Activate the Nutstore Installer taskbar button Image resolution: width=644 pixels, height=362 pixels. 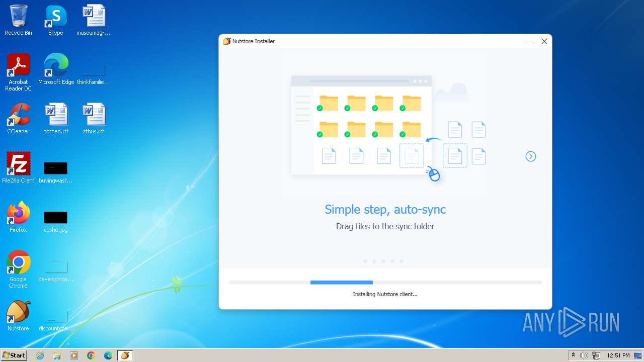(x=125, y=355)
